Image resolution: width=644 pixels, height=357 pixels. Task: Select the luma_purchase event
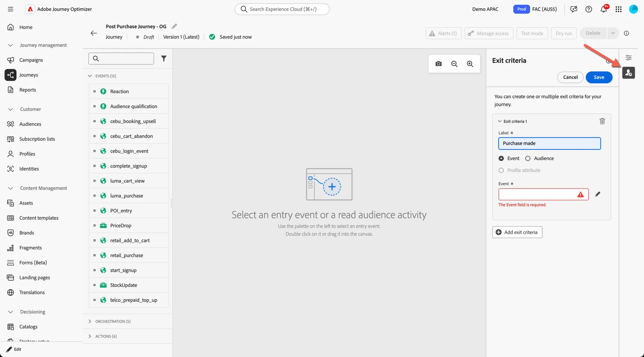129,196
